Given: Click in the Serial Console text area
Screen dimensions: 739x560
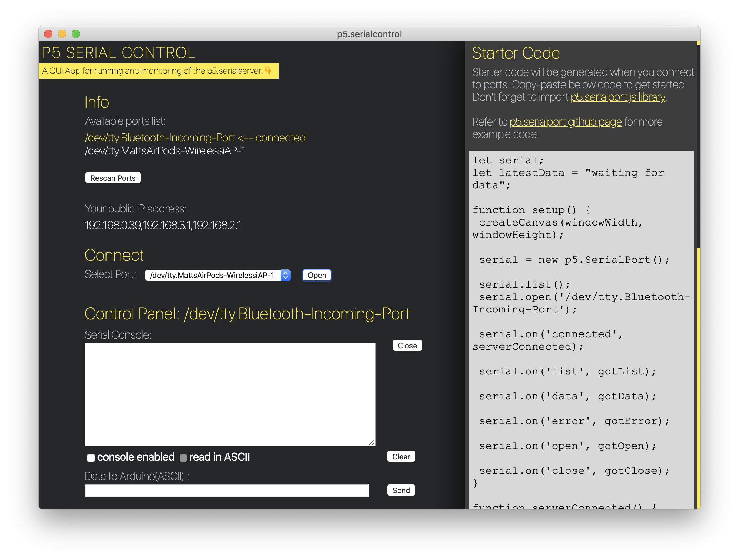Looking at the screenshot, I should click(x=230, y=394).
